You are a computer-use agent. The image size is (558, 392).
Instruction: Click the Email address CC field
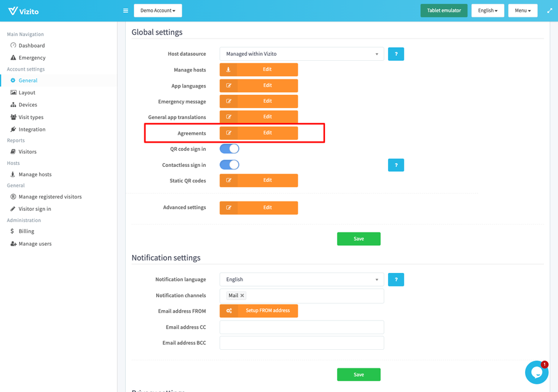(x=301, y=327)
